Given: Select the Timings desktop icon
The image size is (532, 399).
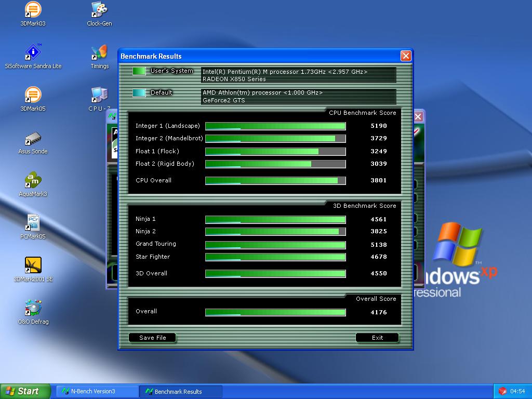Looking at the screenshot, I should [99, 53].
